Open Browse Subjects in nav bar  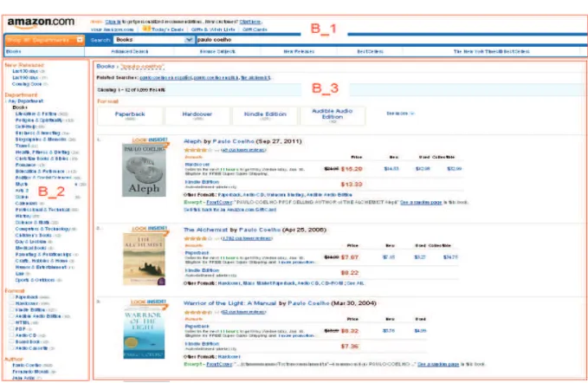click(217, 51)
